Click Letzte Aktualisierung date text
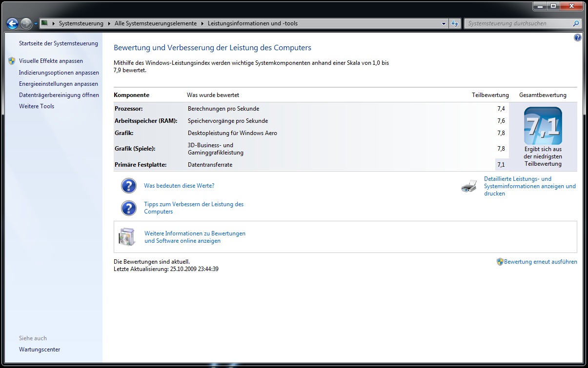Viewport: 588px width, 368px height. click(166, 269)
